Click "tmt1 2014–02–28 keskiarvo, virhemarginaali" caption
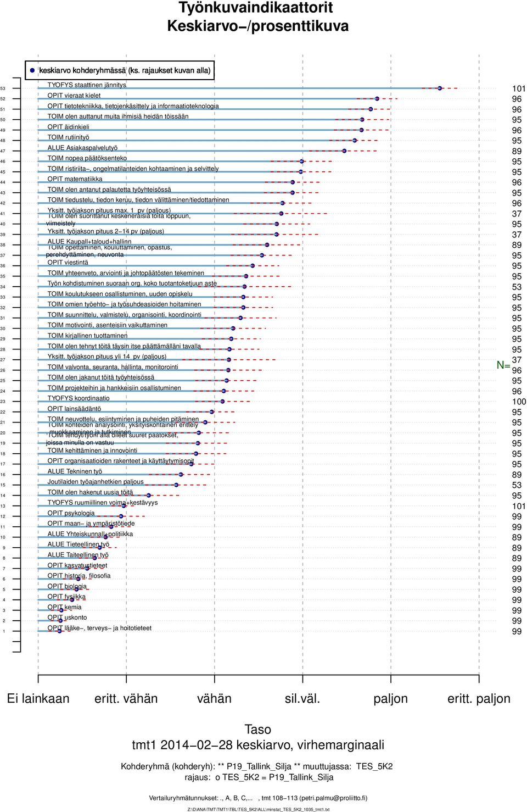Viewport: 527px width, 812px height. pyautogui.click(x=258, y=745)
